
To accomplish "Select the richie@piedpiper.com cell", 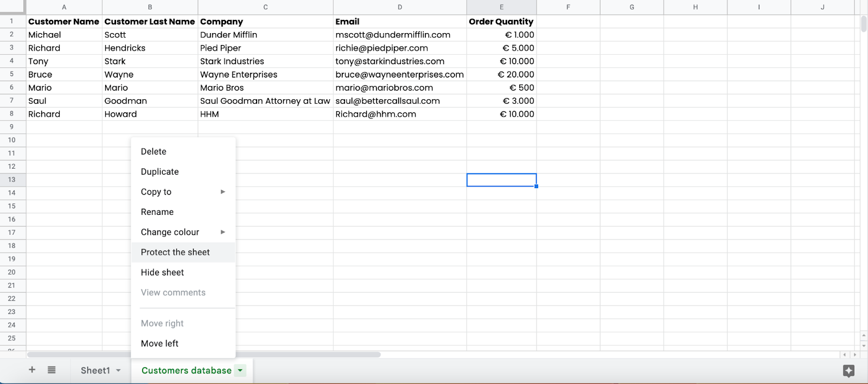I will (x=400, y=48).
